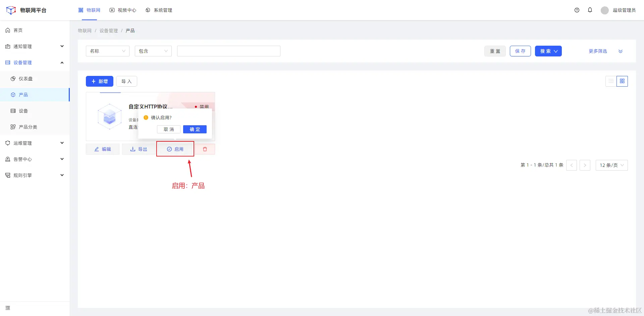
Task: Open 产品分类 in the sidebar menu
Action: [35, 127]
